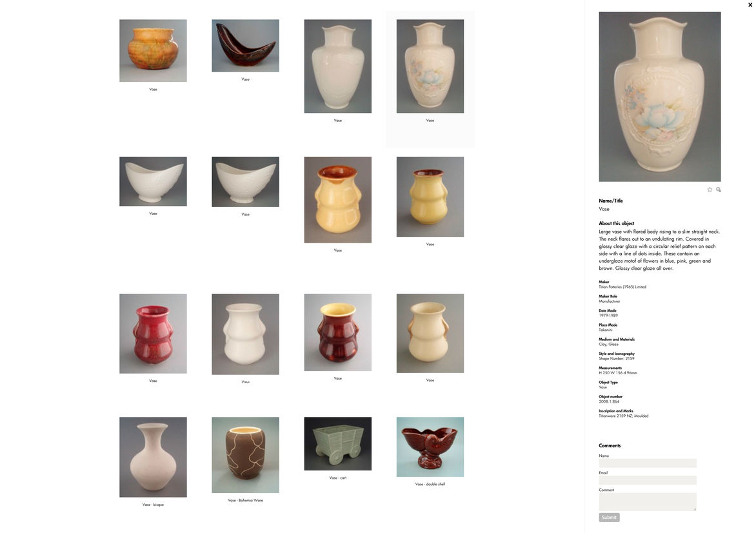Submit the comment form

(x=609, y=517)
